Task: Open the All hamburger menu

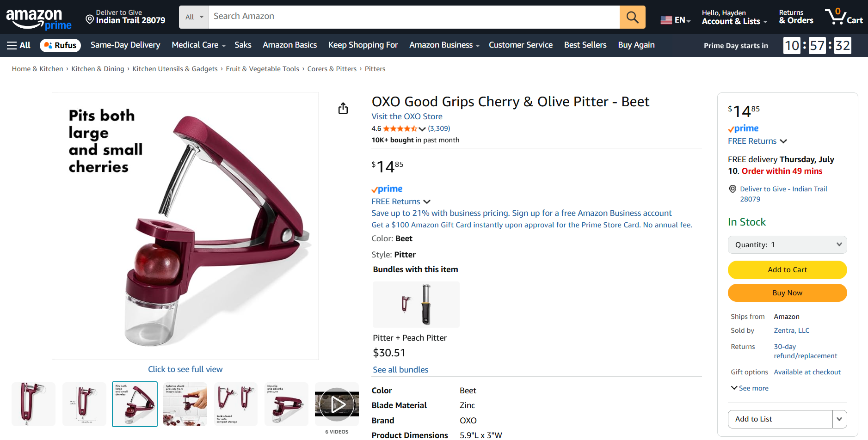Action: (x=18, y=45)
